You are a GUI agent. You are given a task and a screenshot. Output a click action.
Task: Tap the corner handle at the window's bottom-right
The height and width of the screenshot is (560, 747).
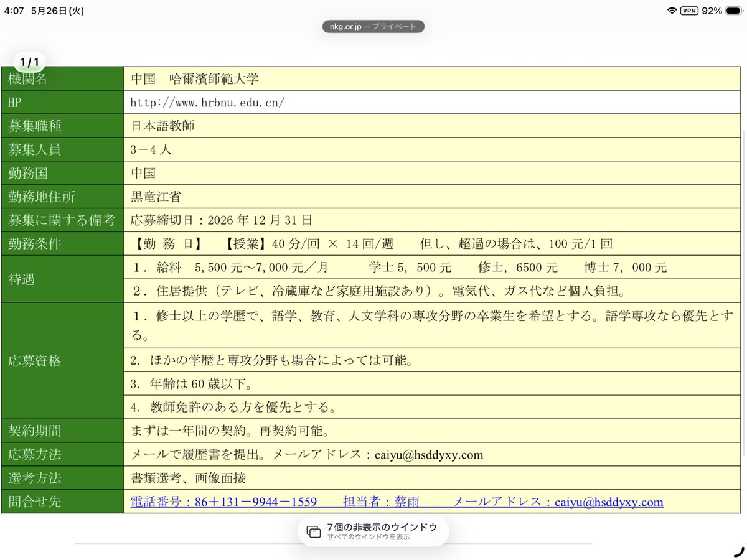tap(739, 551)
